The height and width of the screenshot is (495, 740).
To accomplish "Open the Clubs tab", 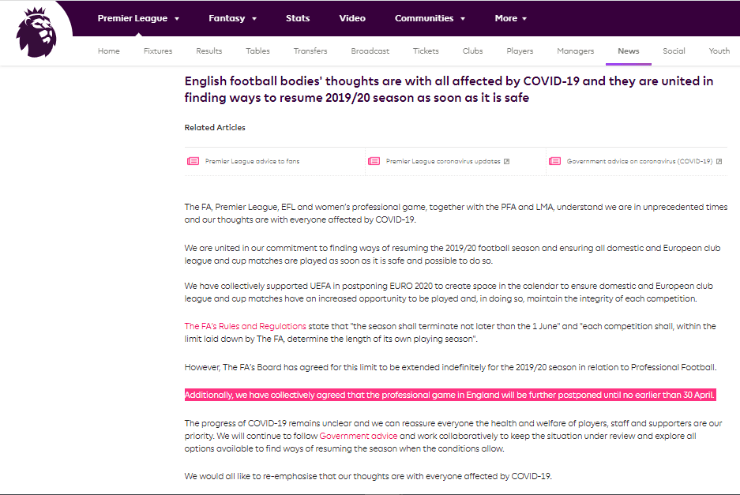I will pyautogui.click(x=473, y=51).
